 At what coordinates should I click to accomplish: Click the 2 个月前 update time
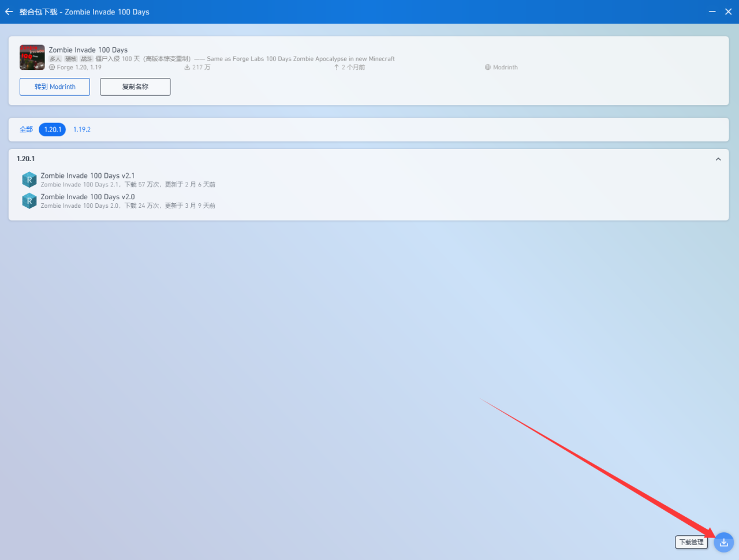[x=349, y=68]
